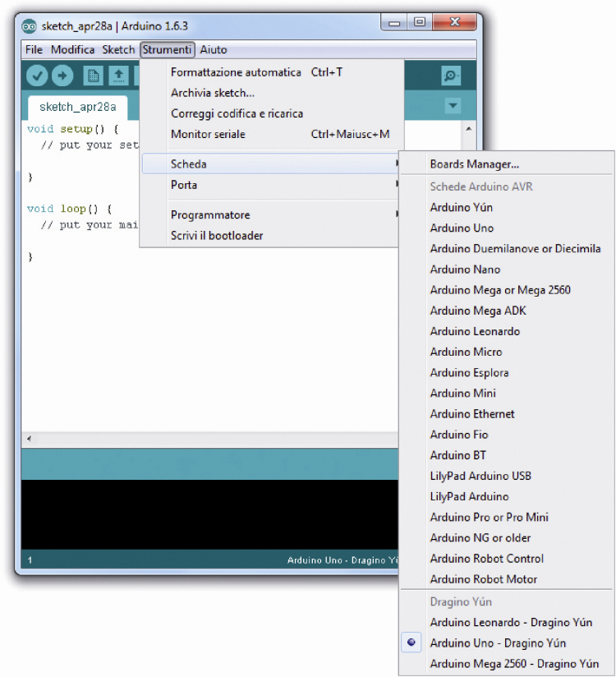
Task: Open a sketch with up-arrow icon
Action: [119, 76]
